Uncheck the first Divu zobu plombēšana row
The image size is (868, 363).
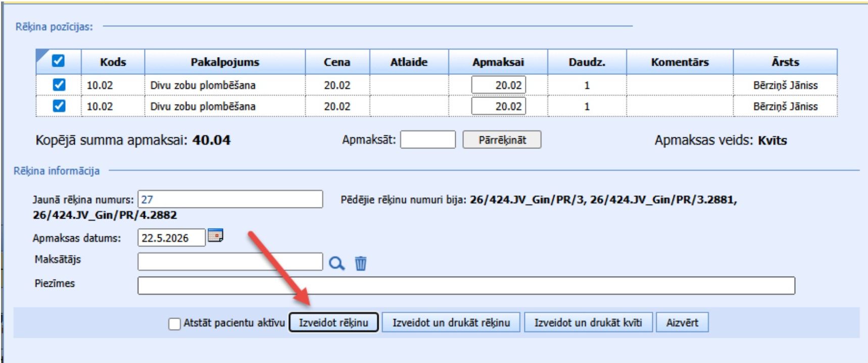click(x=59, y=84)
